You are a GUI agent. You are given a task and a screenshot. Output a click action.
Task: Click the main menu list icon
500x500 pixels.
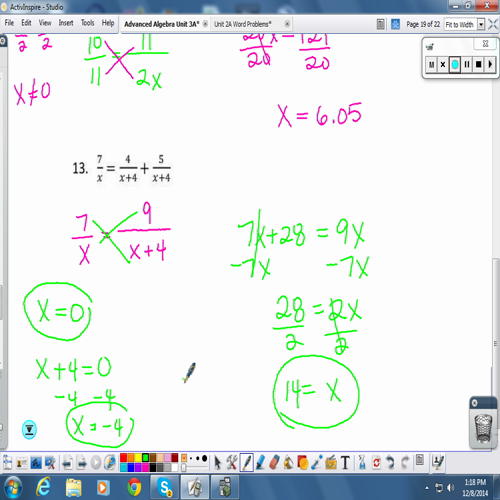(7, 463)
